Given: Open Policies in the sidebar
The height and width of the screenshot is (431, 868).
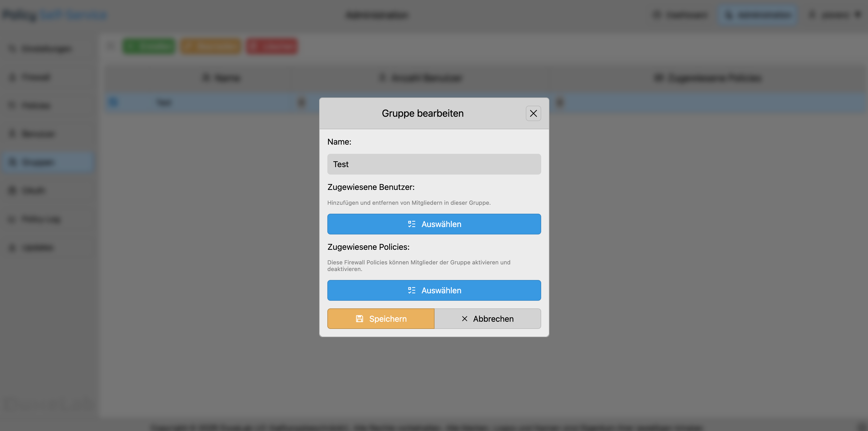Looking at the screenshot, I should [x=36, y=105].
